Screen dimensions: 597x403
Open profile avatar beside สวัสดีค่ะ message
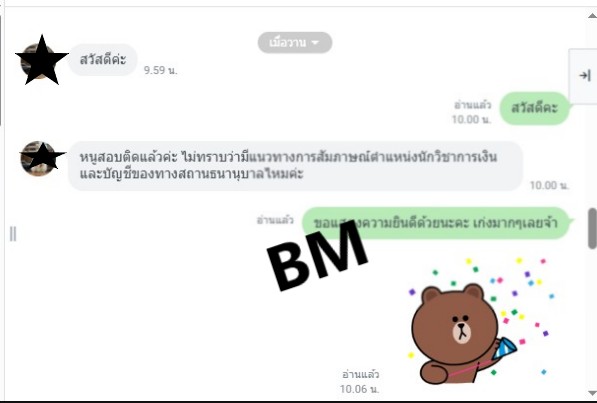tap(40, 61)
